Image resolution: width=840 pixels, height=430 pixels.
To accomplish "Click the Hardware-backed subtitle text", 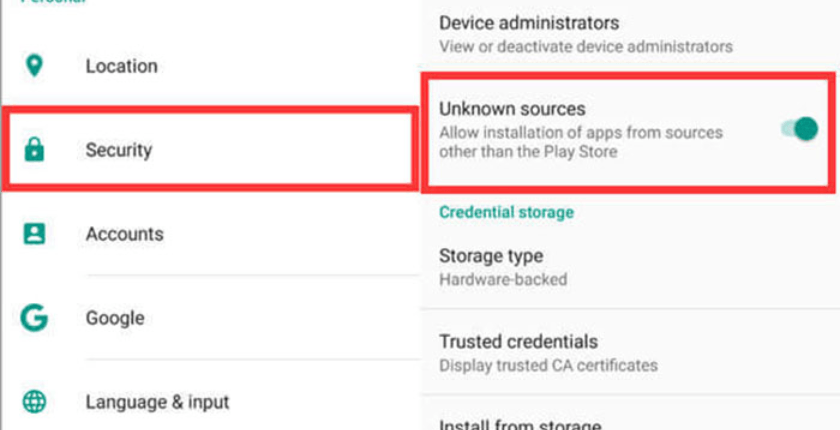I will tap(503, 279).
